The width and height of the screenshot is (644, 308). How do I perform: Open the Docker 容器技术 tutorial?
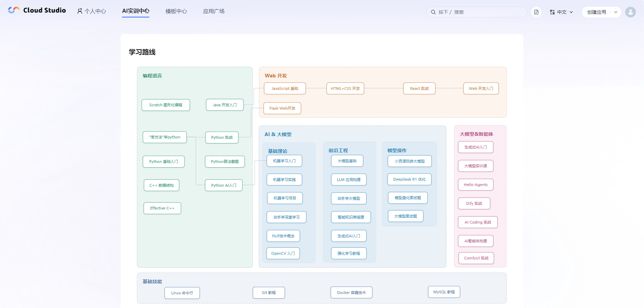coord(352,293)
